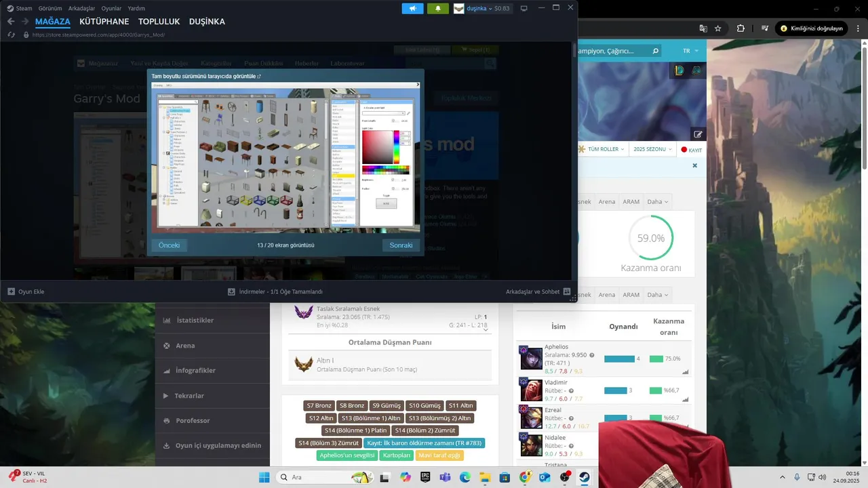The image size is (868, 488).
Task: Expand the TÜM ROLLER dropdown
Action: [602, 149]
